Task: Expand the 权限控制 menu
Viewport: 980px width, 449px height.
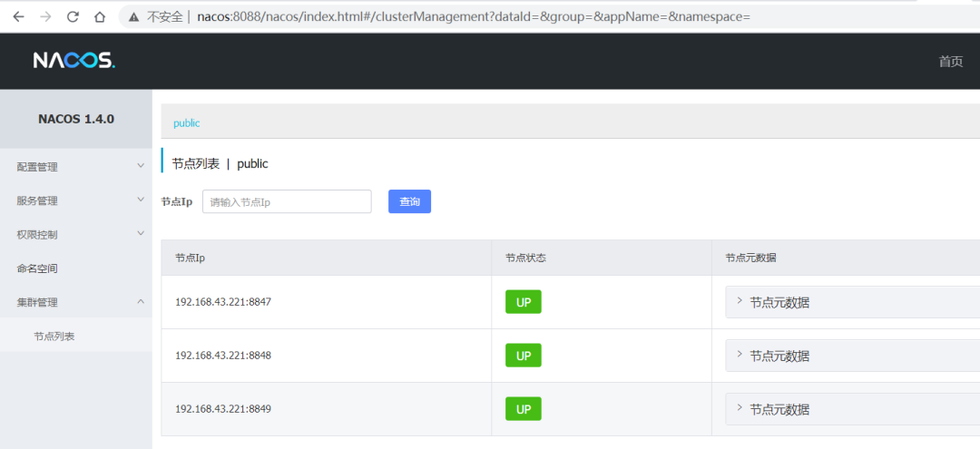Action: [75, 234]
